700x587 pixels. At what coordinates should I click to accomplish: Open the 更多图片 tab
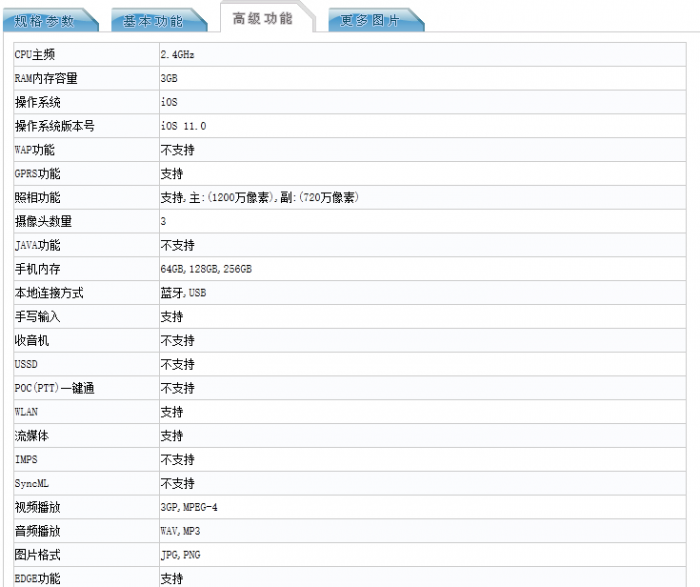[x=370, y=21]
